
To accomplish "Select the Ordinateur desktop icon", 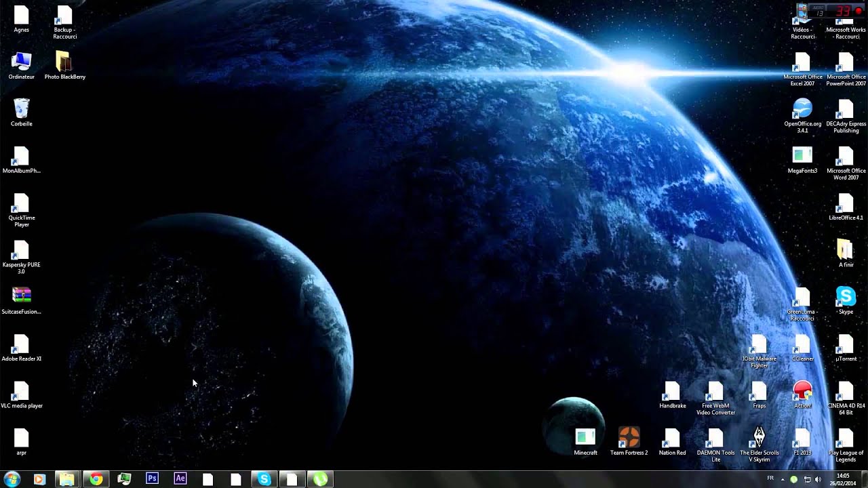I will (22, 66).
